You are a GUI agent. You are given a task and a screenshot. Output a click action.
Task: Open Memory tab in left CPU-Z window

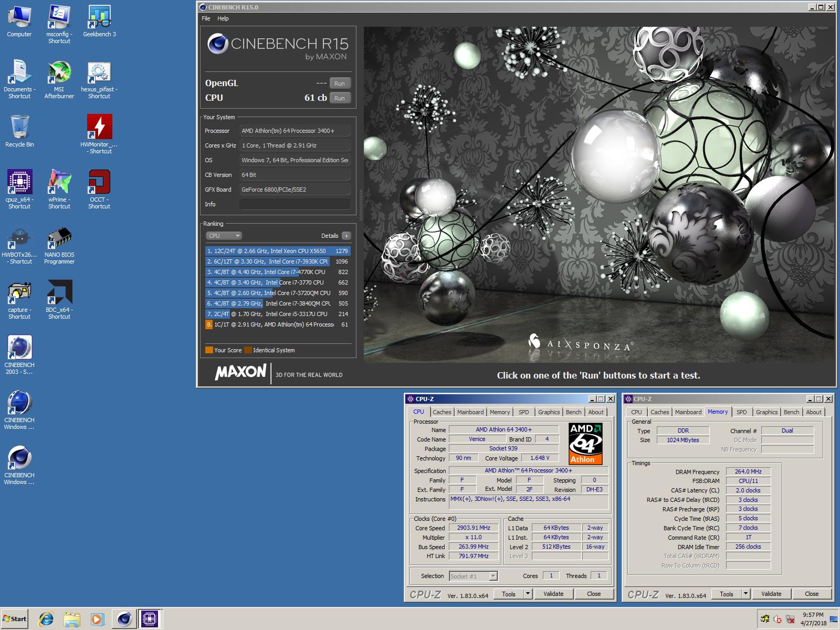pyautogui.click(x=500, y=412)
